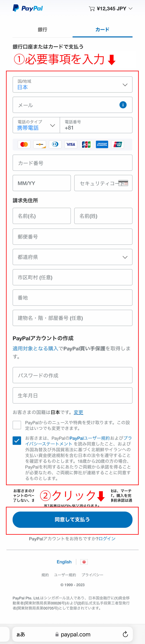Open the shopping cart total icon
This screenshot has width=145, height=644.
92,9
